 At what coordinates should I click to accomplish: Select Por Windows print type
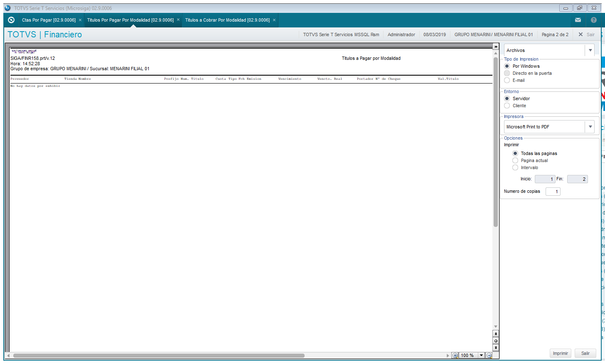(507, 66)
